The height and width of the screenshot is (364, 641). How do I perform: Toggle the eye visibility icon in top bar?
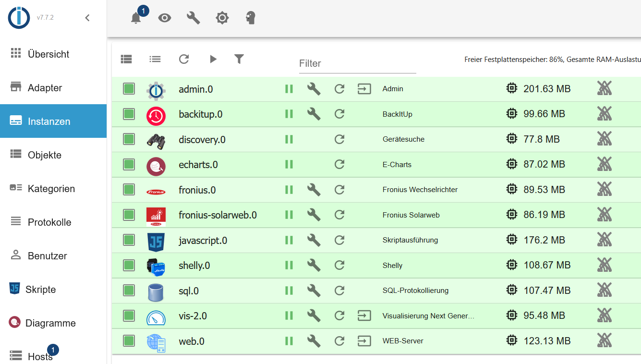click(x=165, y=18)
